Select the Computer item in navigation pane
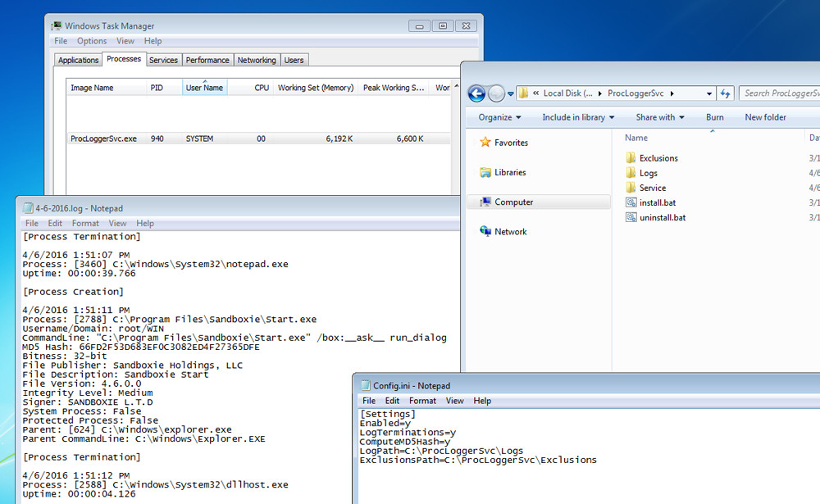820x504 pixels. pyautogui.click(x=539, y=202)
